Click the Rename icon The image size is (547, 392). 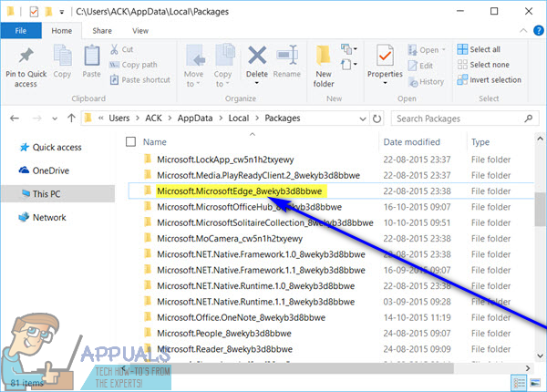point(287,55)
